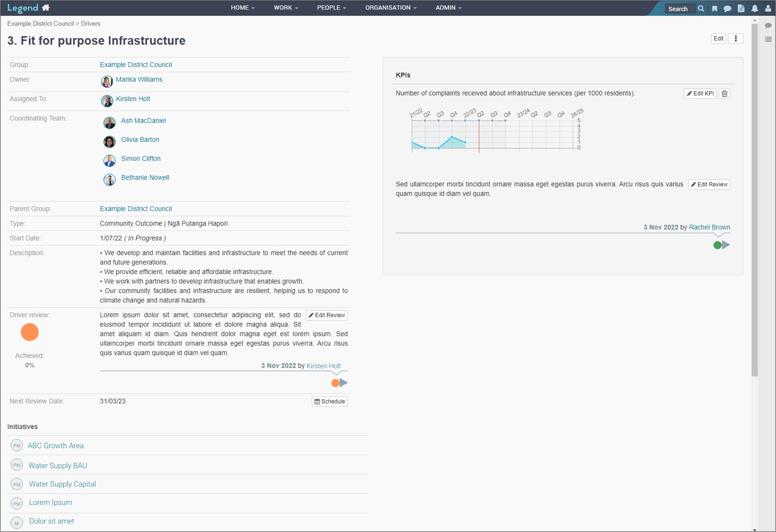Image resolution: width=776 pixels, height=532 pixels.
Task: Click Olivia Barton avatar
Action: pos(109,142)
